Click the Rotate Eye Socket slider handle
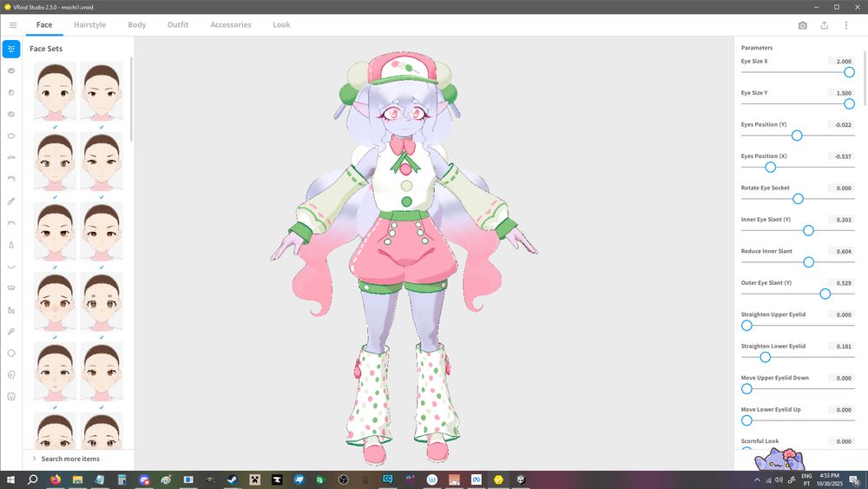The width and height of the screenshot is (868, 489). 798,199
